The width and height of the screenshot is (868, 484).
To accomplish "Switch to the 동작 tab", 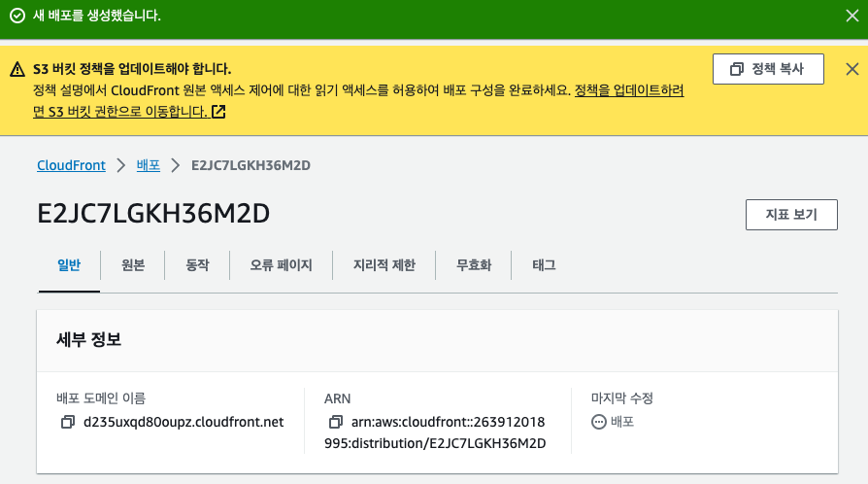I will pyautogui.click(x=197, y=265).
